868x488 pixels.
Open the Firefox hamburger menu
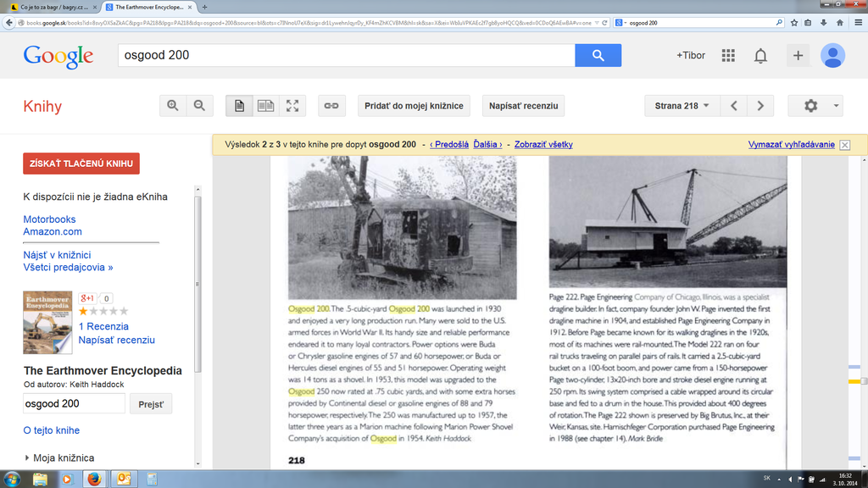[859, 23]
